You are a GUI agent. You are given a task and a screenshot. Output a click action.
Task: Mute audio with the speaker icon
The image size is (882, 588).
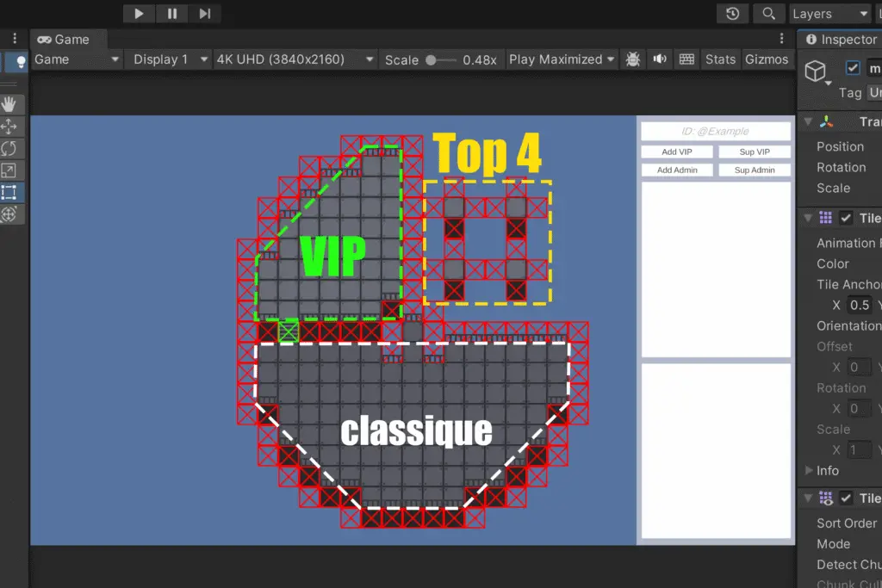[x=660, y=59]
